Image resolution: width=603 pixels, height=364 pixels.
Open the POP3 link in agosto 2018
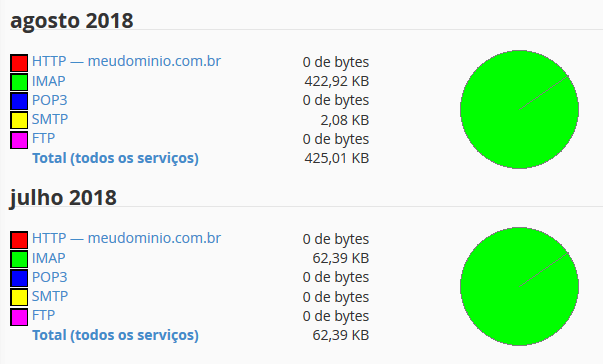point(50,100)
